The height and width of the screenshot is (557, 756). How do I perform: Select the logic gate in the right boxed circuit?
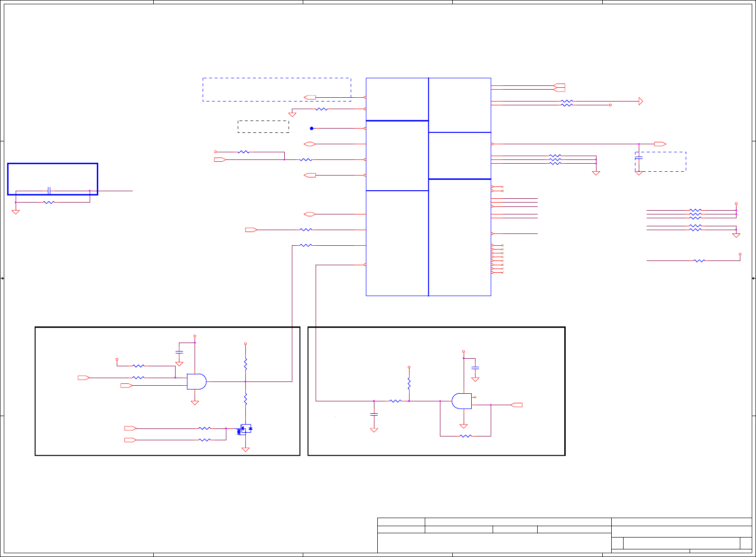click(x=462, y=401)
